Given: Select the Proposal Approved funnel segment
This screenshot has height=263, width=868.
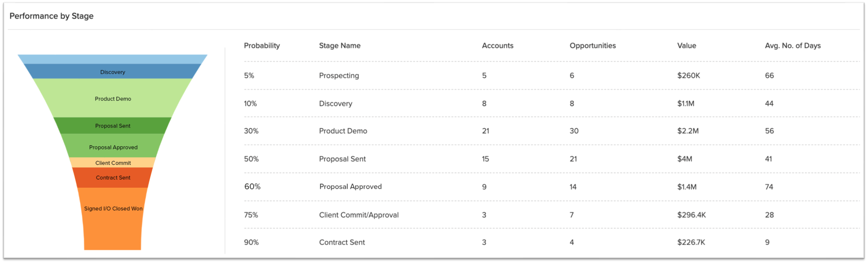Looking at the screenshot, I should [x=113, y=147].
